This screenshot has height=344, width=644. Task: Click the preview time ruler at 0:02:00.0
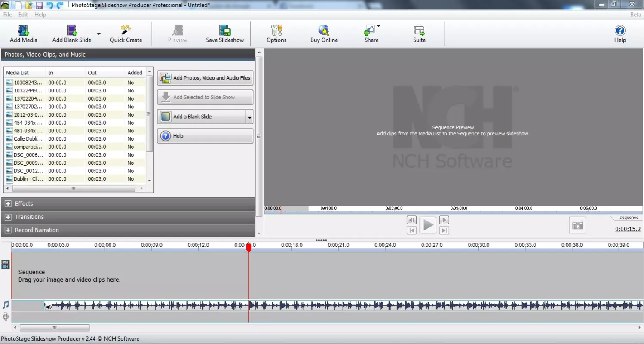[394, 209]
